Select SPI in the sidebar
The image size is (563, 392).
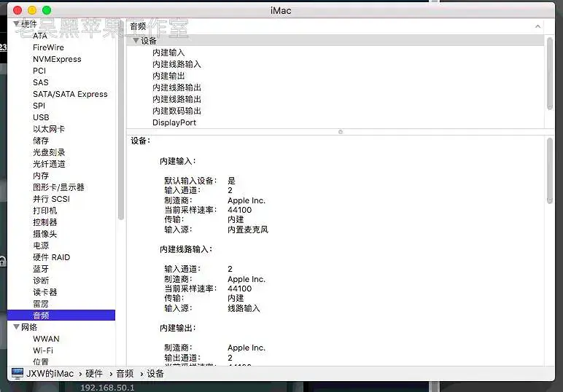tap(39, 106)
